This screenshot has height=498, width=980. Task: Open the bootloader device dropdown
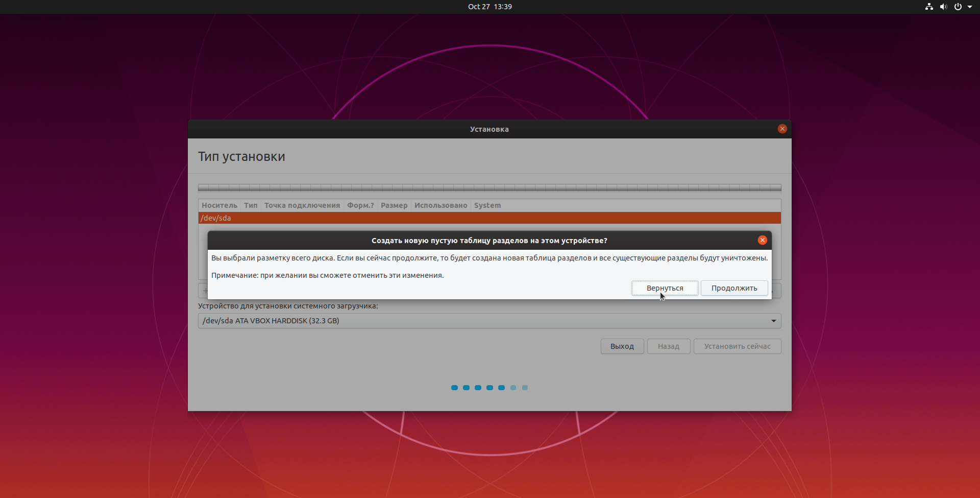tap(489, 321)
